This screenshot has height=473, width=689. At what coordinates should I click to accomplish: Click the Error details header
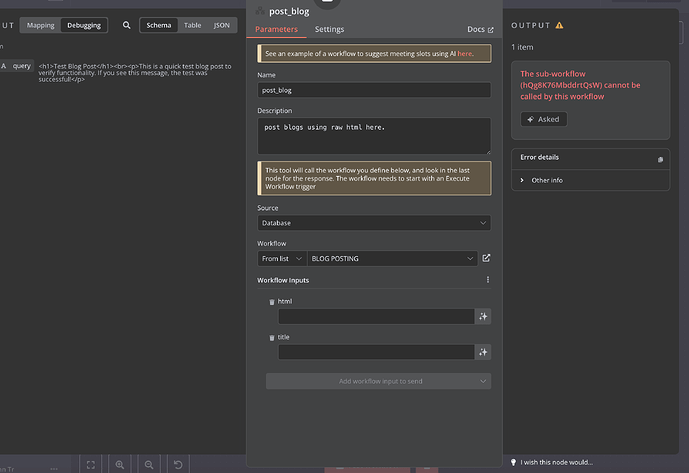point(540,157)
